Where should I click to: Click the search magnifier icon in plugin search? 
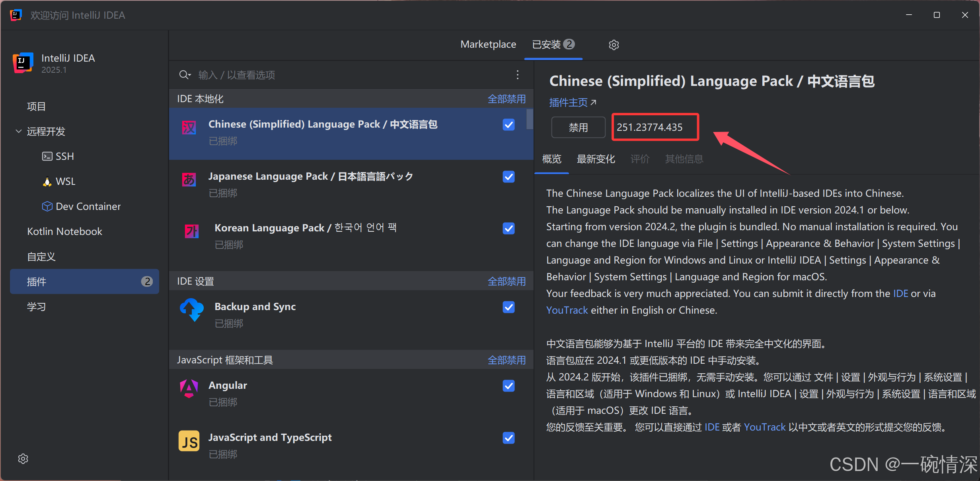185,75
